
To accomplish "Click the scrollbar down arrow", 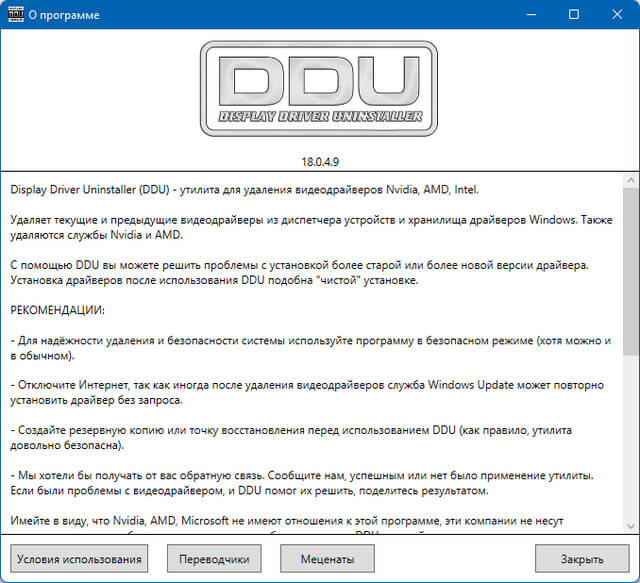I will tap(631, 526).
